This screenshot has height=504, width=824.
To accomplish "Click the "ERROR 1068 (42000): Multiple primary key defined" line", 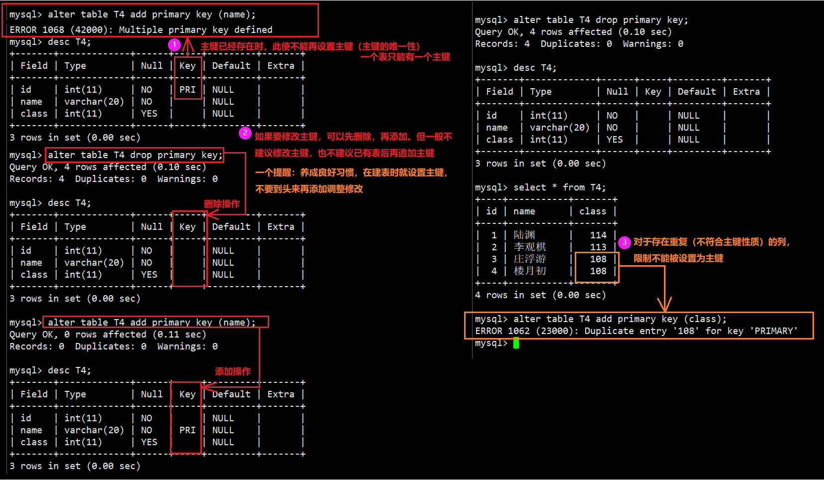I will pos(141,30).
